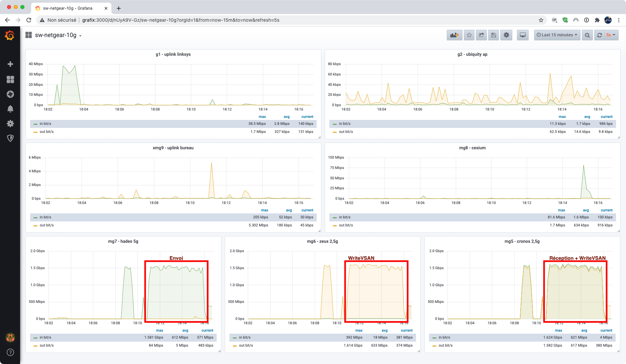Toggle 'in bit/s' series in g1 legend
The image size is (626, 364).
click(x=45, y=124)
